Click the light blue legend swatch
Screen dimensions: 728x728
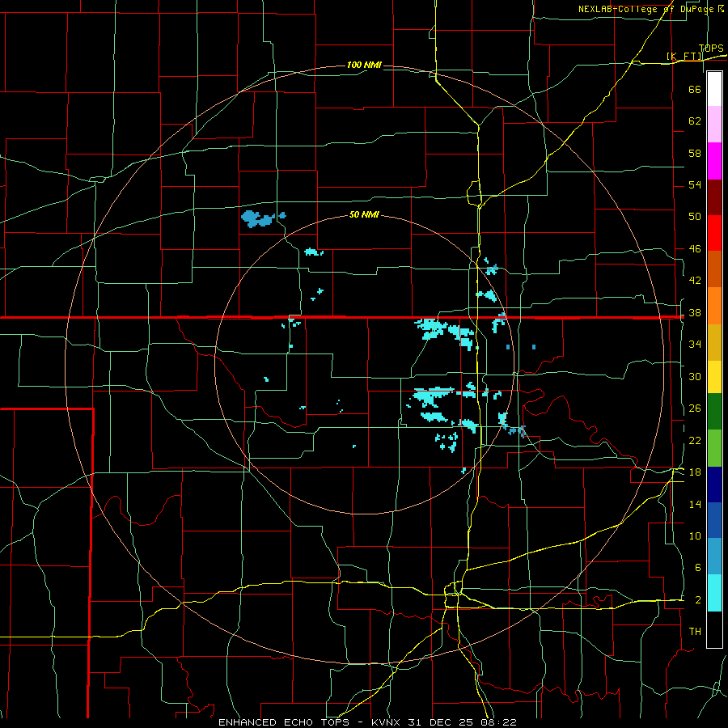coord(714,557)
